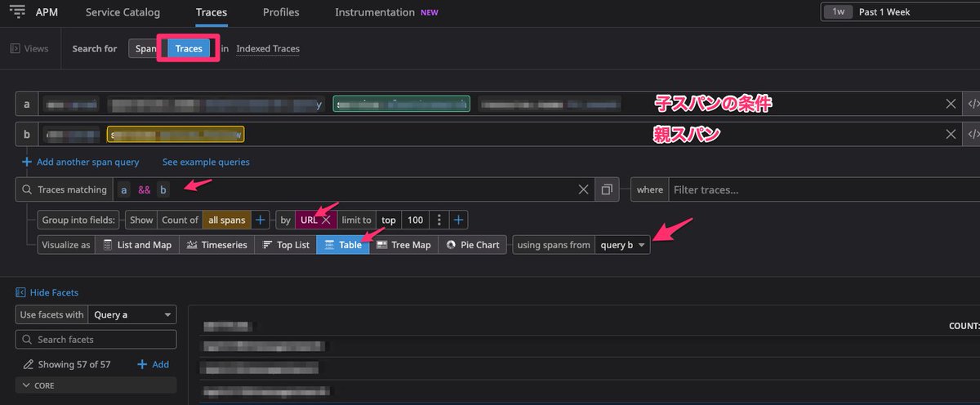The image size is (980, 405).
Task: Add another group-by field with plus
Action: point(458,220)
